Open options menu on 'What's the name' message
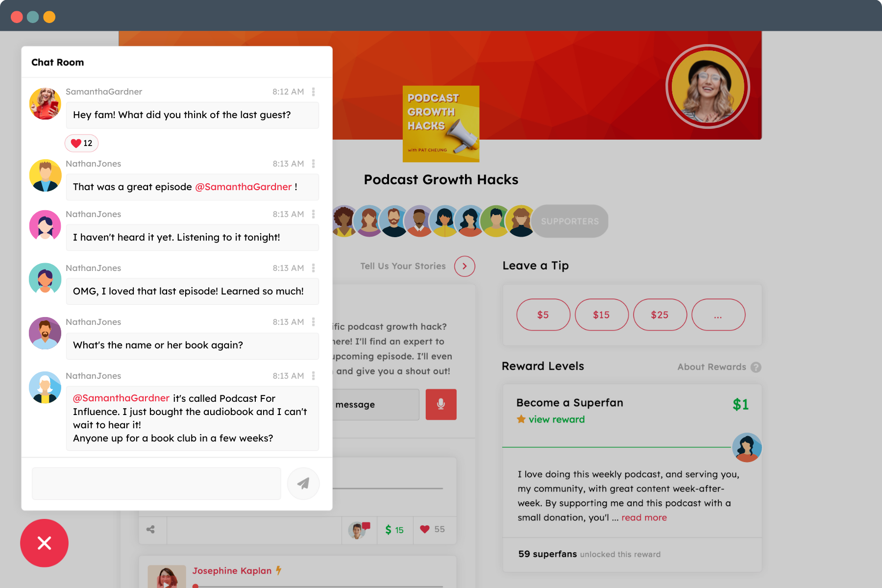The width and height of the screenshot is (882, 588). tap(314, 322)
